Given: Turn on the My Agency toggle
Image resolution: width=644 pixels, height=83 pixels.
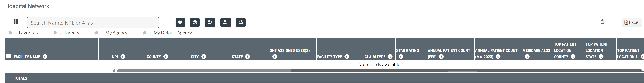Looking at the screenshot, I should click(x=99, y=33).
